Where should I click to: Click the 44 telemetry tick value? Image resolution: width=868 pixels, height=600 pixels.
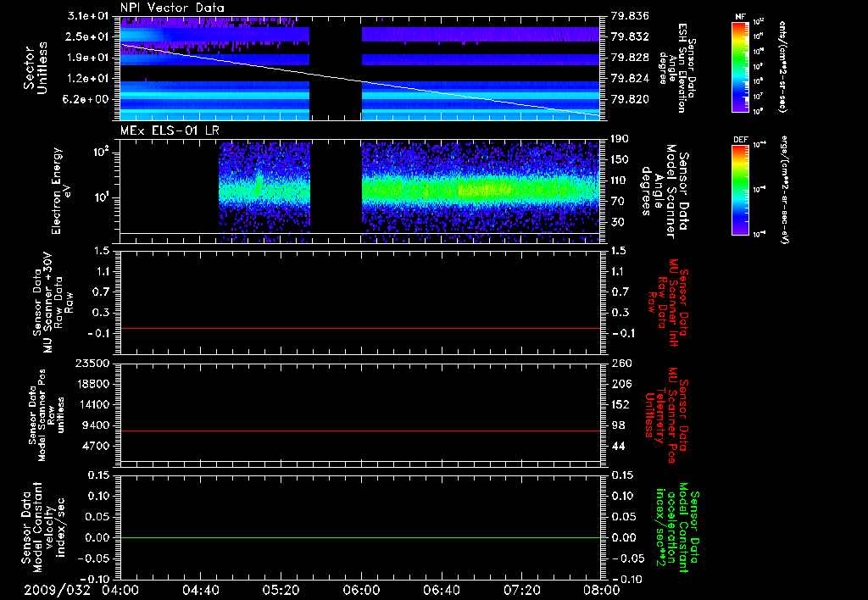[x=618, y=446]
